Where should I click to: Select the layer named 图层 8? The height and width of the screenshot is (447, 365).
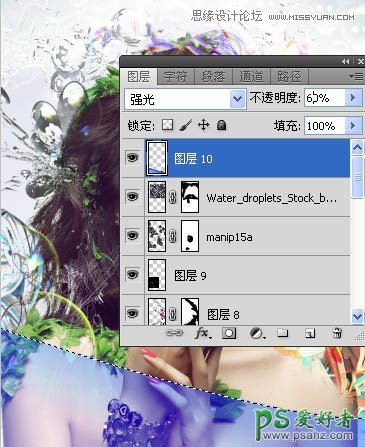coord(223,314)
